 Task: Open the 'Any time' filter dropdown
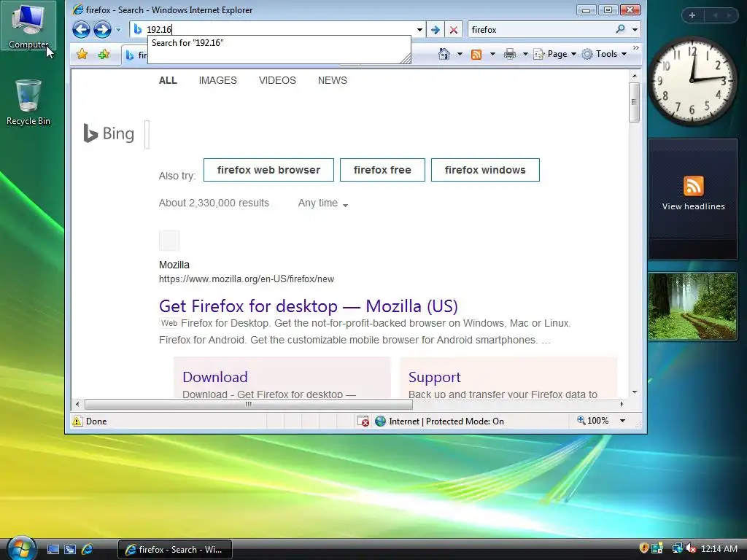click(x=323, y=203)
